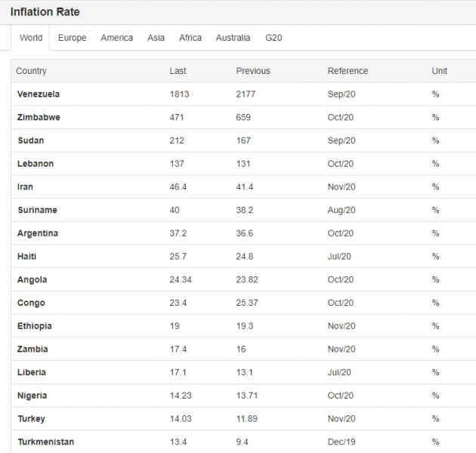Select the Asia tab
This screenshot has height=453, width=476.
pos(156,38)
